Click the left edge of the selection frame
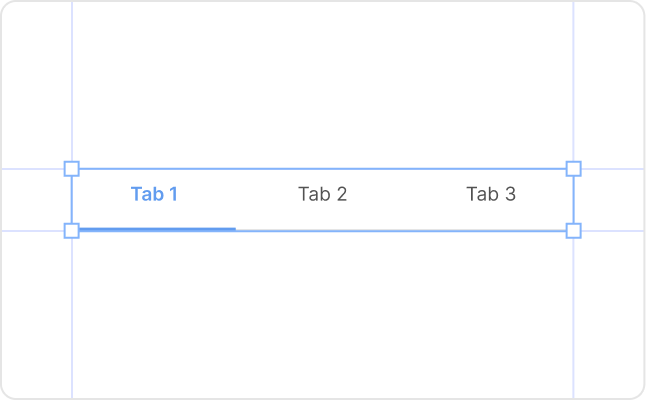This screenshot has width=646, height=400. [72, 200]
